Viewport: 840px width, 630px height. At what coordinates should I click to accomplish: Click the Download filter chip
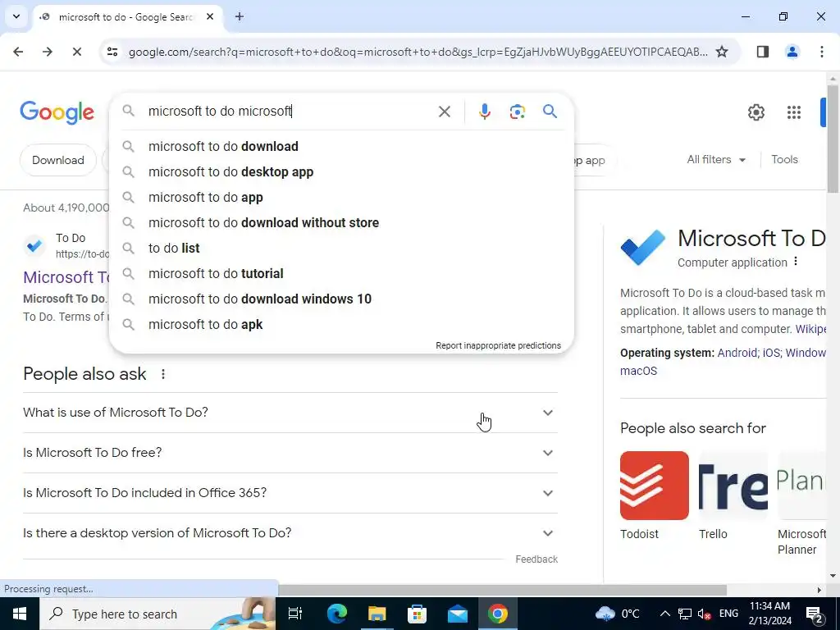(x=58, y=160)
